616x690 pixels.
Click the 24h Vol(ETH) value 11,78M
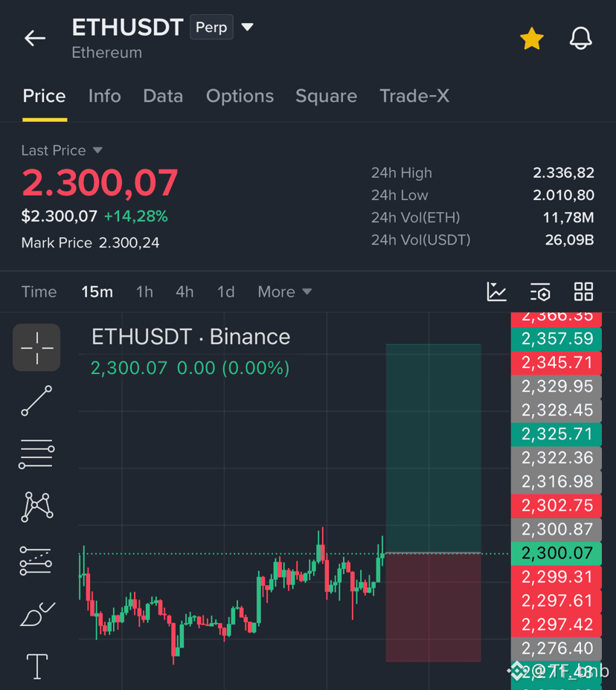[x=568, y=218]
